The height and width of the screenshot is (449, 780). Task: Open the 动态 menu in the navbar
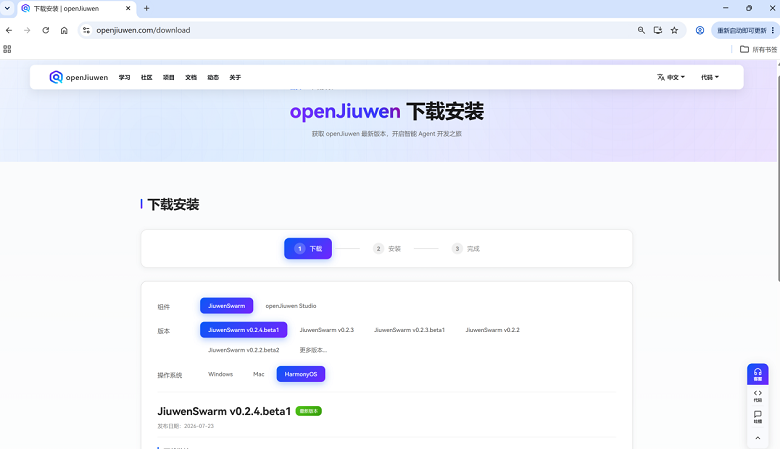click(x=213, y=78)
